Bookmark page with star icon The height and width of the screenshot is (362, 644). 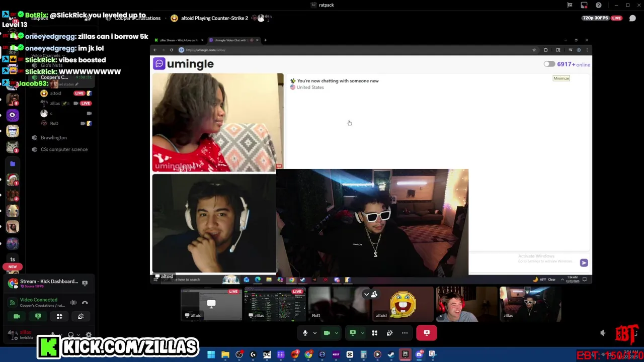[534, 50]
